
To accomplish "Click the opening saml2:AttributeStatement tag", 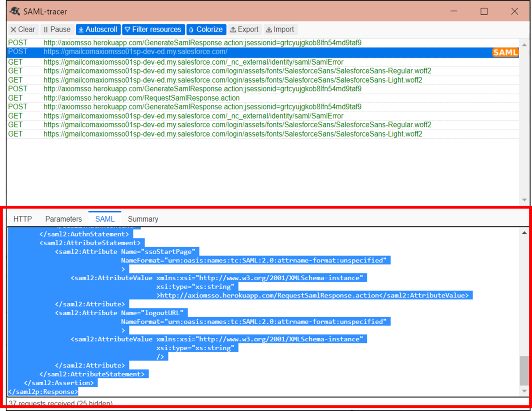I will click(90, 243).
